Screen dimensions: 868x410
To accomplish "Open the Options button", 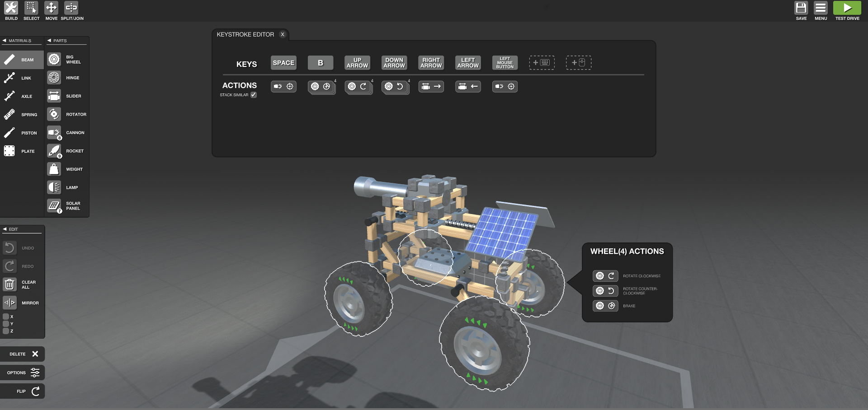I will pyautogui.click(x=23, y=373).
